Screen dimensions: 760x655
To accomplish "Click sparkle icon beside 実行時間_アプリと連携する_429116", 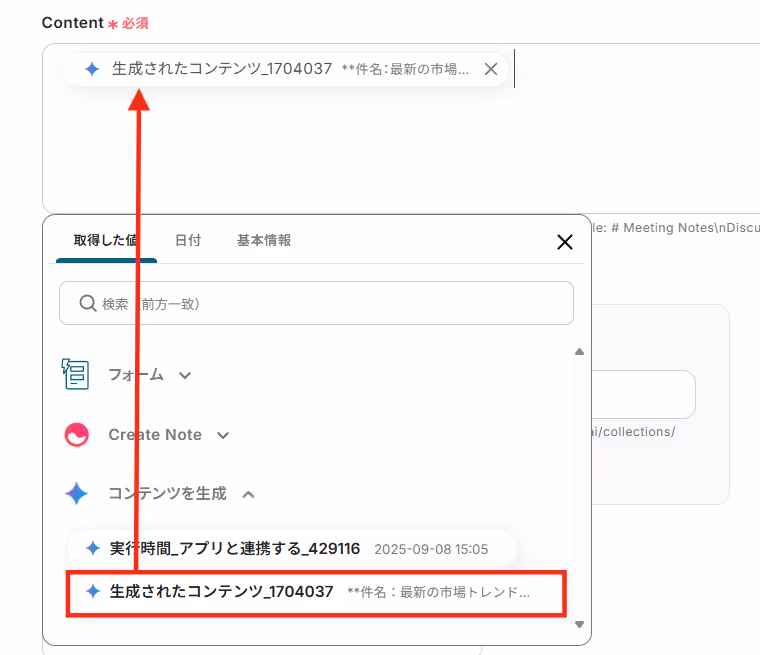I will pos(93,548).
